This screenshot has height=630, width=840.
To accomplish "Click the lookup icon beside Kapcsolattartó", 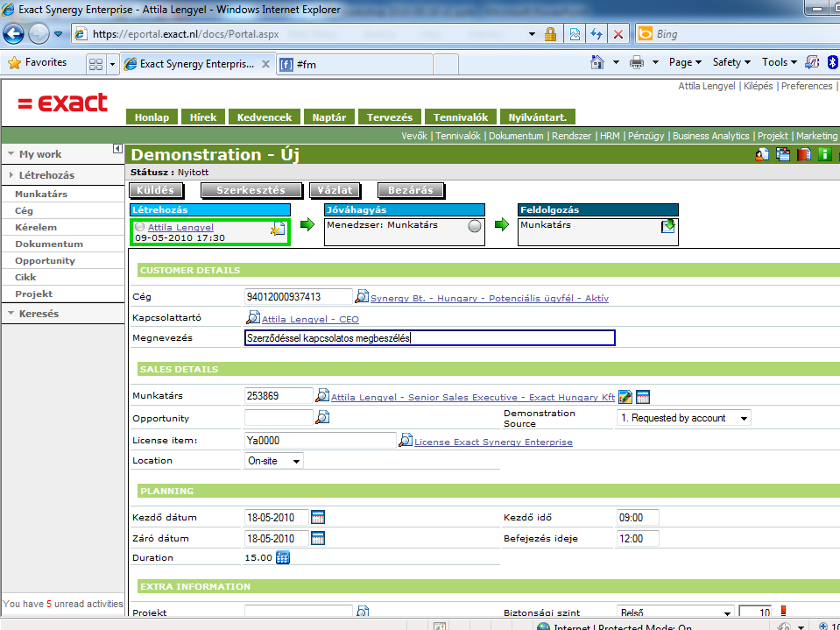I will (253, 317).
